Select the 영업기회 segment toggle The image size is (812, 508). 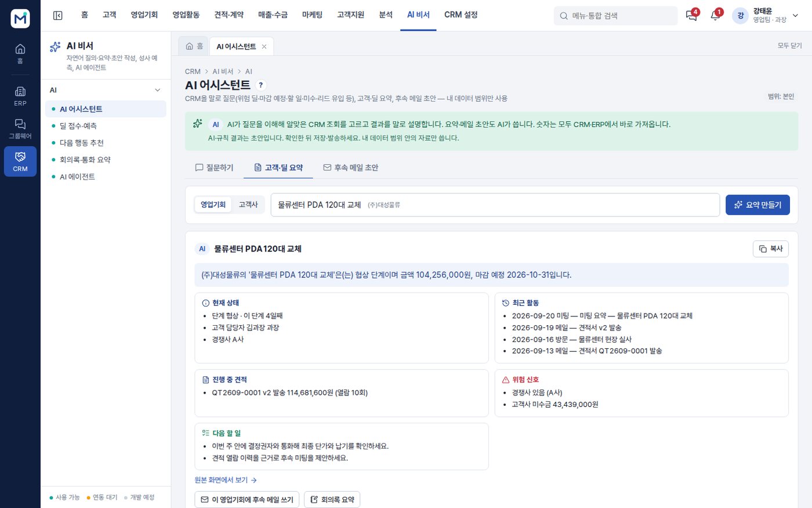point(213,204)
